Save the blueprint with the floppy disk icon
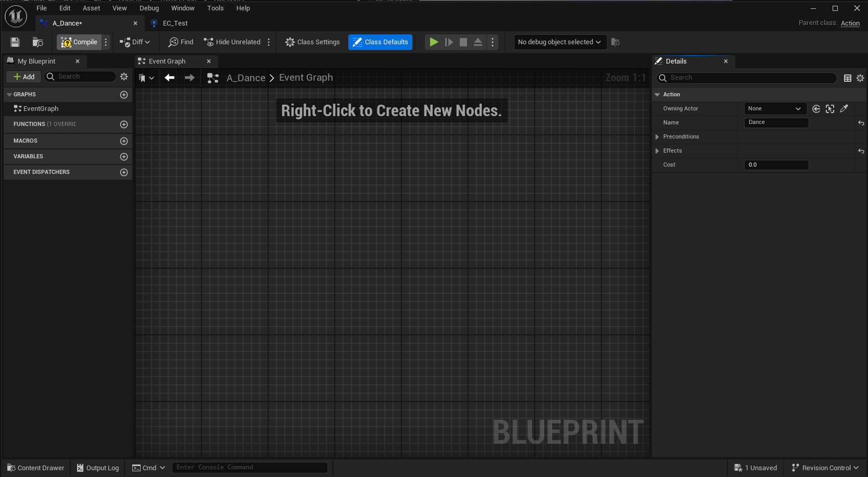868x477 pixels. [15, 42]
